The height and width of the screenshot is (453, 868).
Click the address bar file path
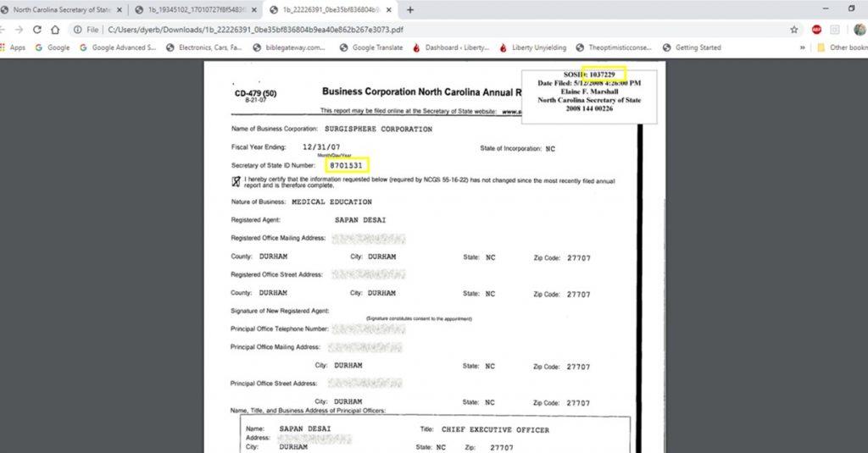point(255,30)
